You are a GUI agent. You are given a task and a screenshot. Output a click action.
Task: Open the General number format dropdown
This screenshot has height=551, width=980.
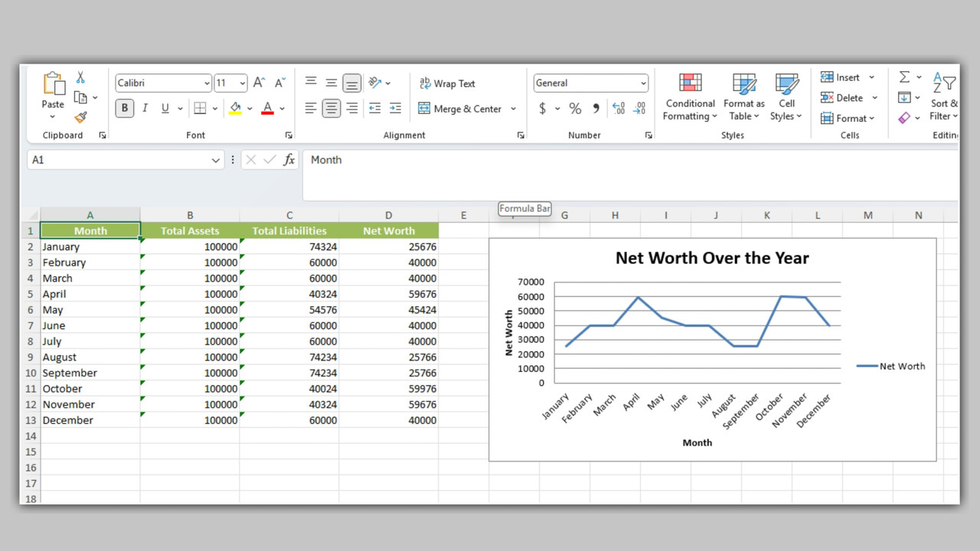point(643,83)
